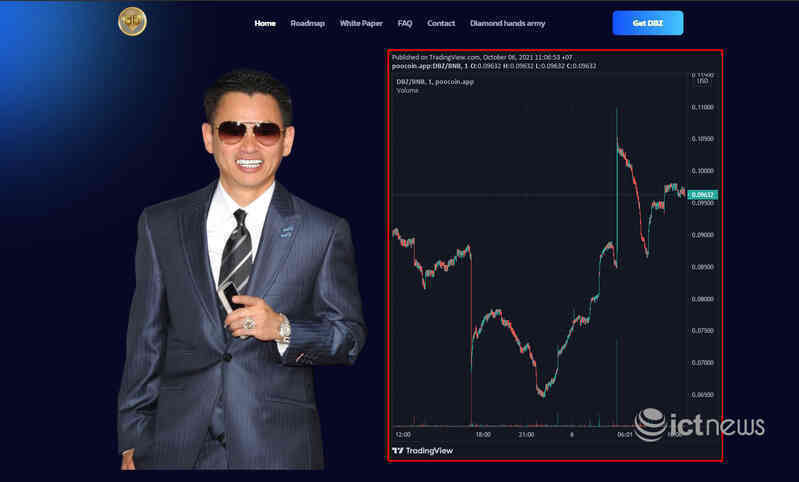Image resolution: width=799 pixels, height=482 pixels.
Task: Click the 18:00 time axis label
Action: 483,435
